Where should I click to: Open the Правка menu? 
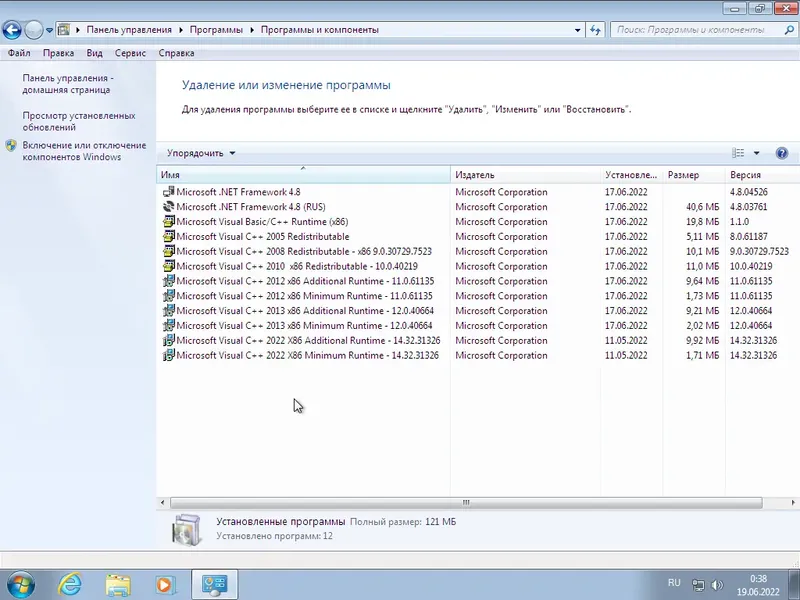click(58, 53)
